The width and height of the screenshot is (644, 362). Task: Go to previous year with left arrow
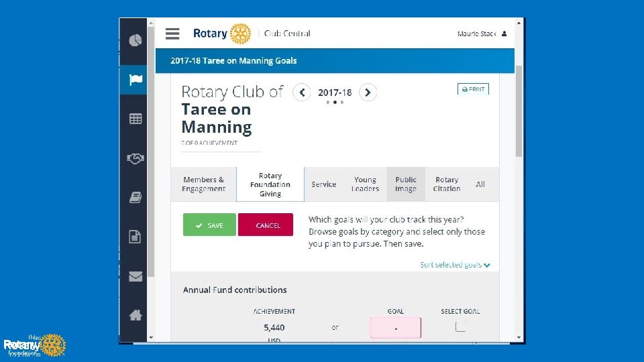[x=302, y=93]
